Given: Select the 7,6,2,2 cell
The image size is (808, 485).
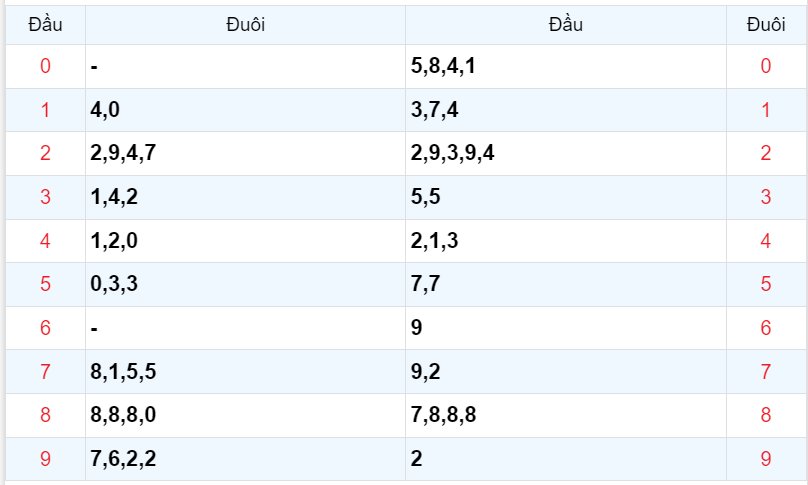Looking at the screenshot, I should click(x=123, y=459).
